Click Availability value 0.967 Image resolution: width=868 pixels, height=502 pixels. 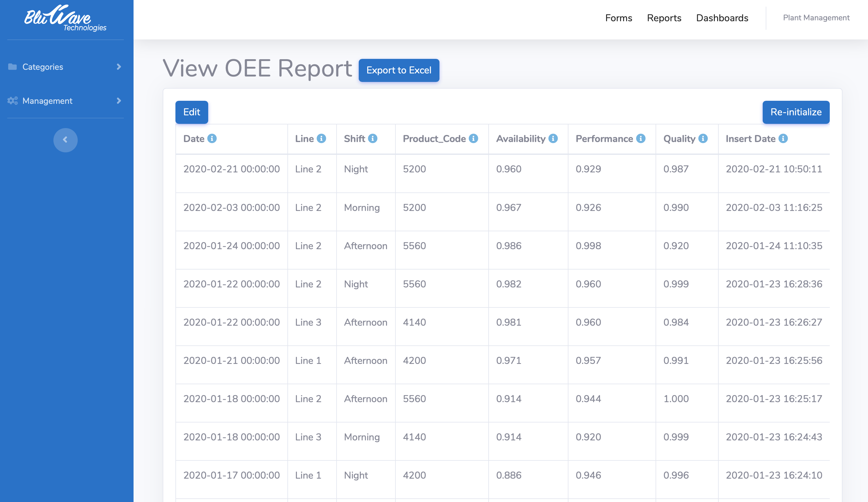(508, 207)
